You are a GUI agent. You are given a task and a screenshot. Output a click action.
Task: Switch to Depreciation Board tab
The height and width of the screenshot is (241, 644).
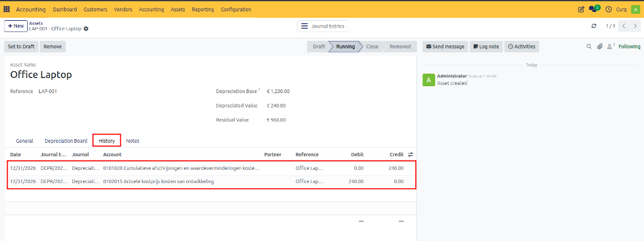coord(65,141)
